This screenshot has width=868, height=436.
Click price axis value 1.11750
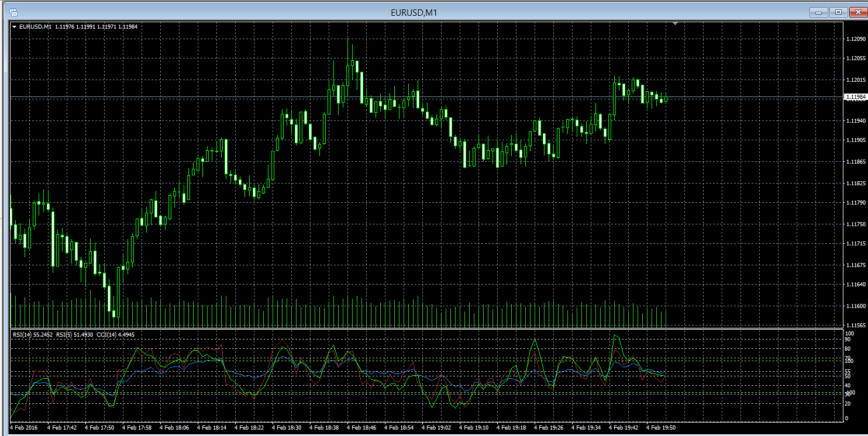855,224
